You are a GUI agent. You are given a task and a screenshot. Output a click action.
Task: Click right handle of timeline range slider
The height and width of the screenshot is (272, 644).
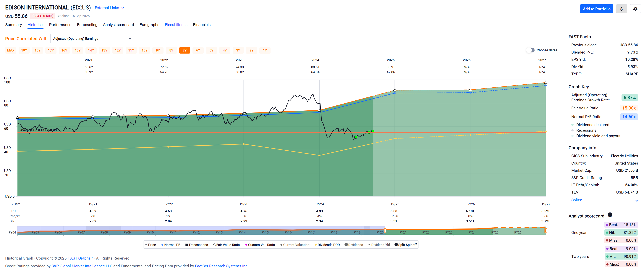tap(546, 231)
